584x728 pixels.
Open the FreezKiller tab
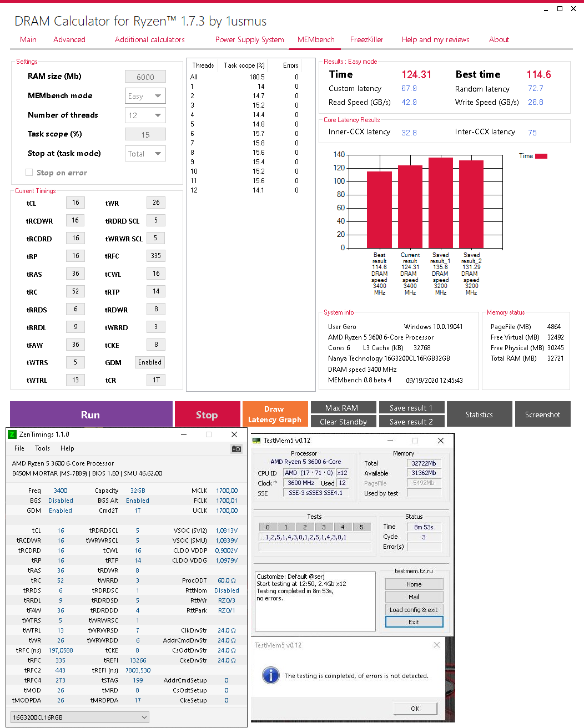[x=366, y=39]
